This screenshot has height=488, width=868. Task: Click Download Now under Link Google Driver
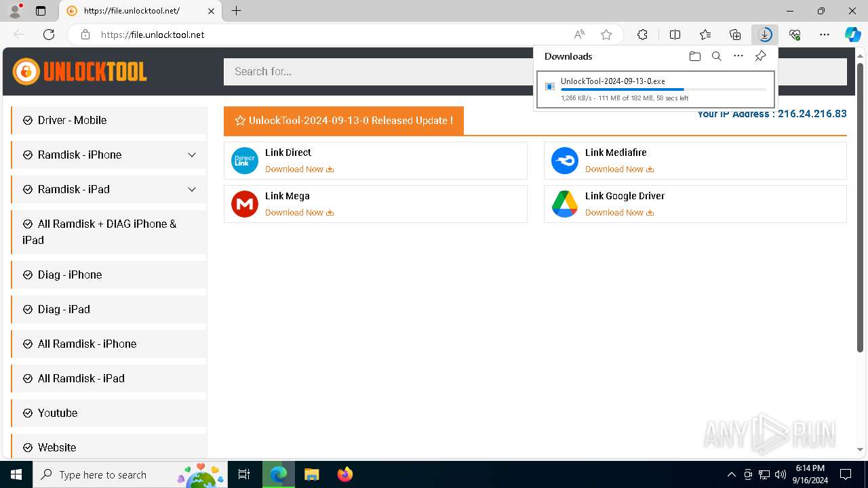[619, 213]
